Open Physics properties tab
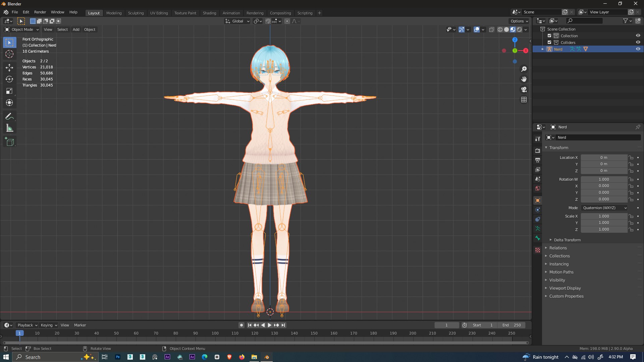Screen dimensions: 644x362 point(538,210)
